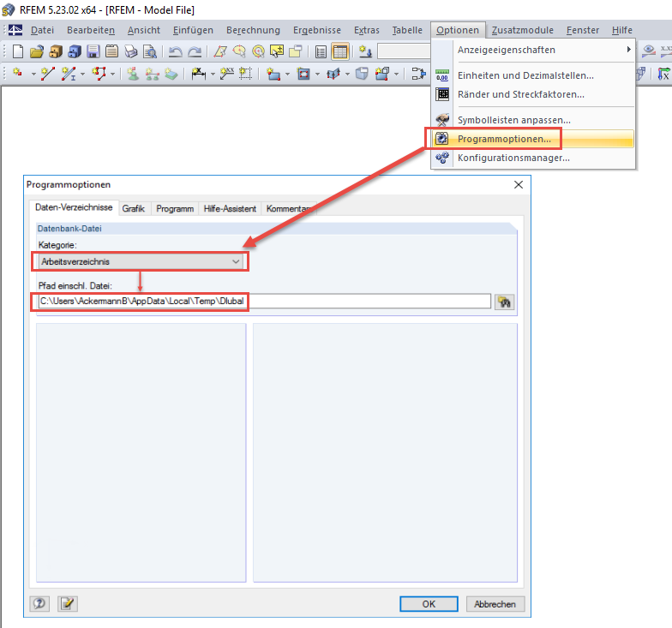Open the Ergebnisse menu
This screenshot has width=672, height=628.
[317, 30]
